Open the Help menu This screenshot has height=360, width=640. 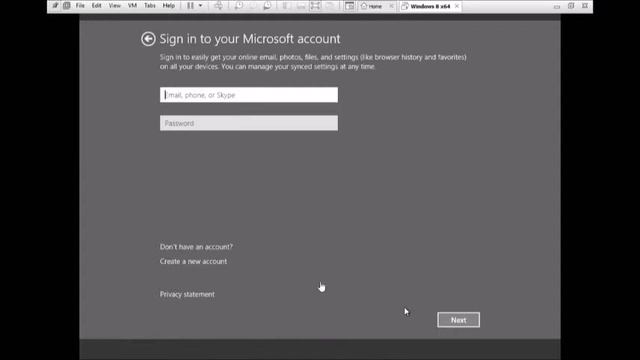click(x=169, y=6)
